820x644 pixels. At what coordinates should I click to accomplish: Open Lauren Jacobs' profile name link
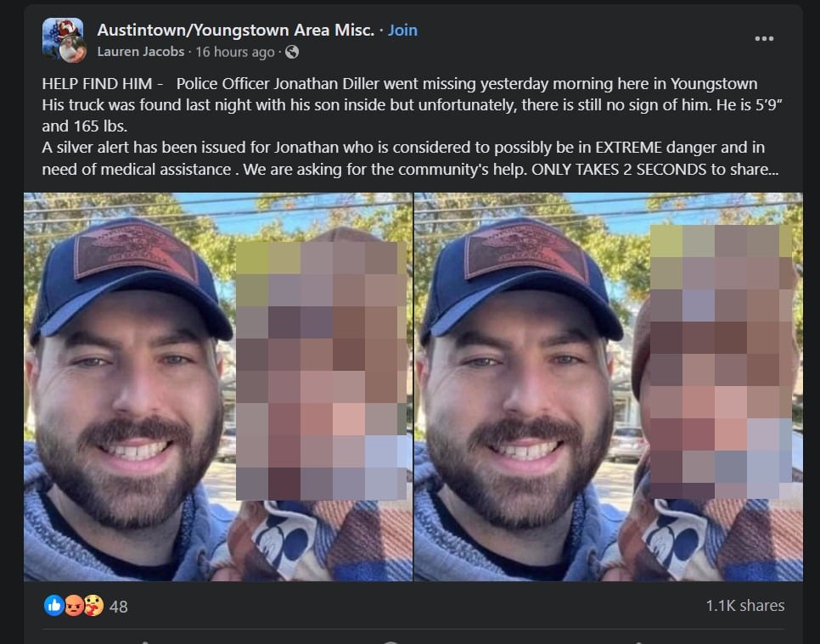(141, 52)
